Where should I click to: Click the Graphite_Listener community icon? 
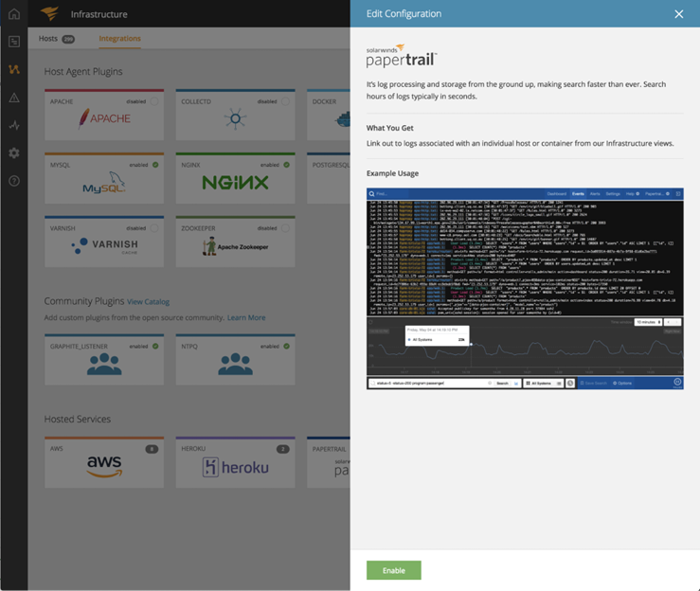(104, 364)
